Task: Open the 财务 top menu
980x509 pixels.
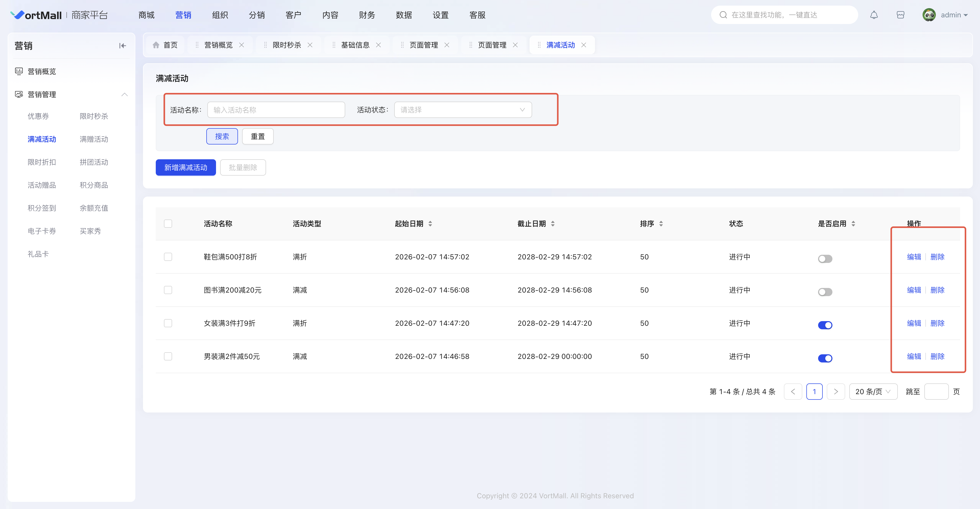Action: 367,15
